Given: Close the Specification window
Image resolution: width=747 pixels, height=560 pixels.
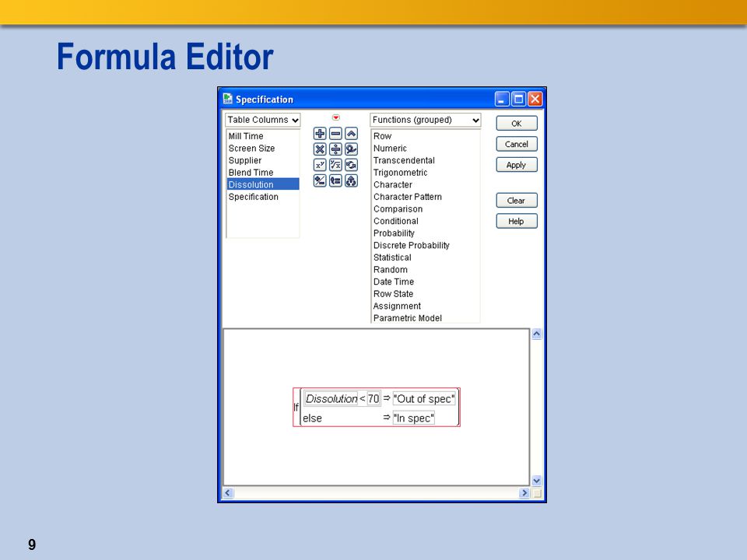Looking at the screenshot, I should (535, 99).
